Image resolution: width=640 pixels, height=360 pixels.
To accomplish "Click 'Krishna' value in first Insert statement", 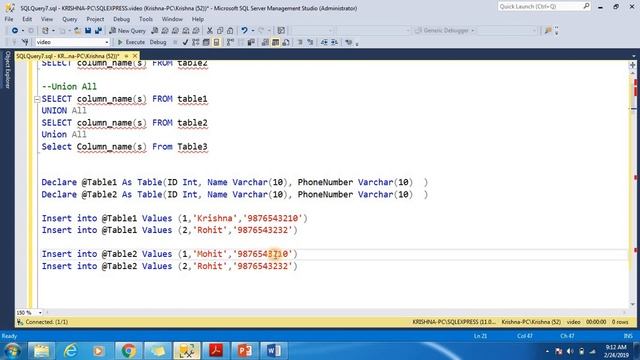I will coord(215,218).
